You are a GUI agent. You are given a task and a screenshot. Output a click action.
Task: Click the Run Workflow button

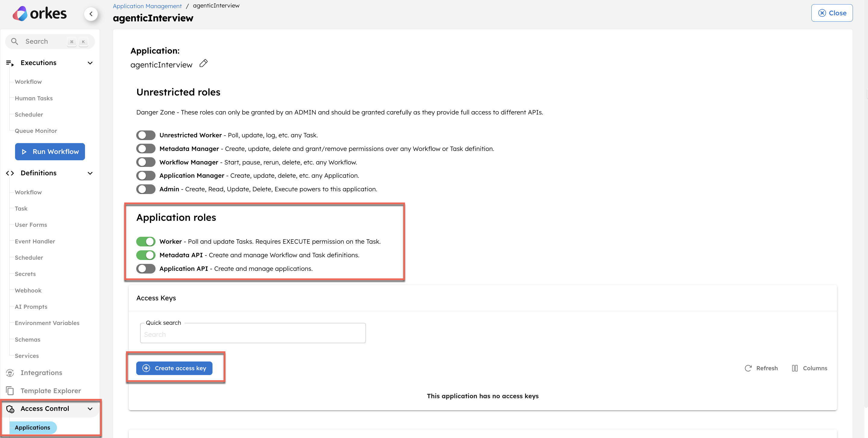click(50, 152)
